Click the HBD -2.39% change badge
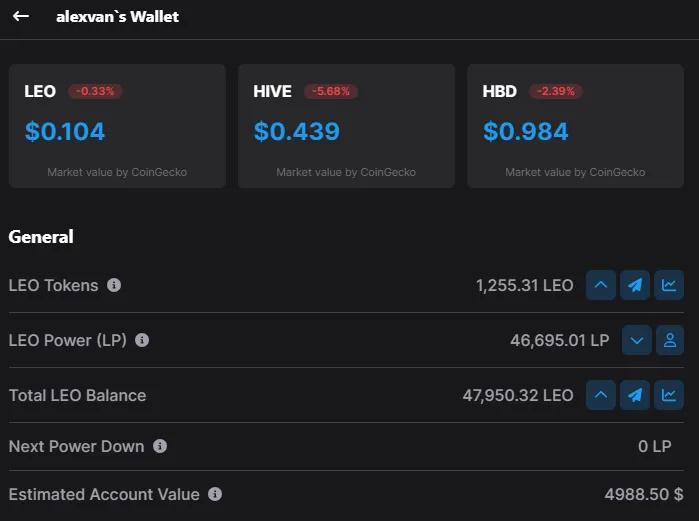The image size is (699, 521). 555,91
